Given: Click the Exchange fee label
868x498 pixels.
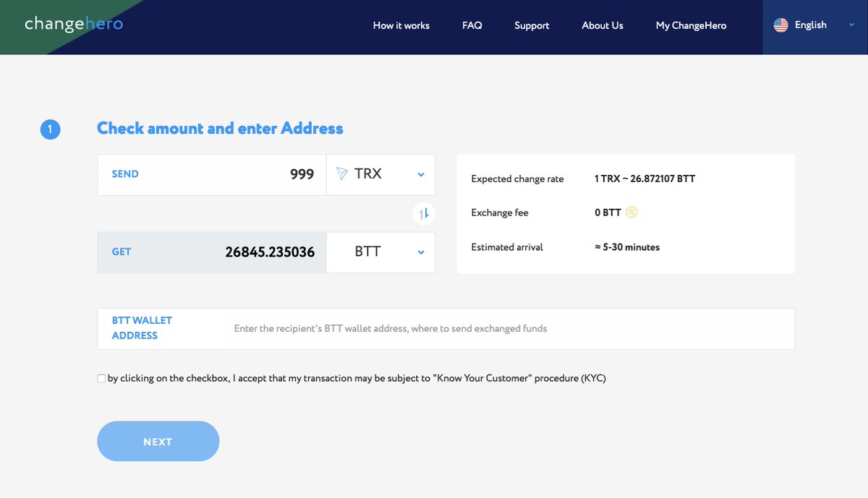Looking at the screenshot, I should coord(500,213).
